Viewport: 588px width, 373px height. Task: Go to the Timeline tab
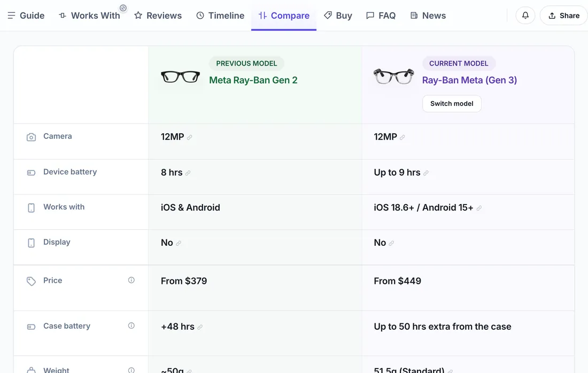[220, 15]
